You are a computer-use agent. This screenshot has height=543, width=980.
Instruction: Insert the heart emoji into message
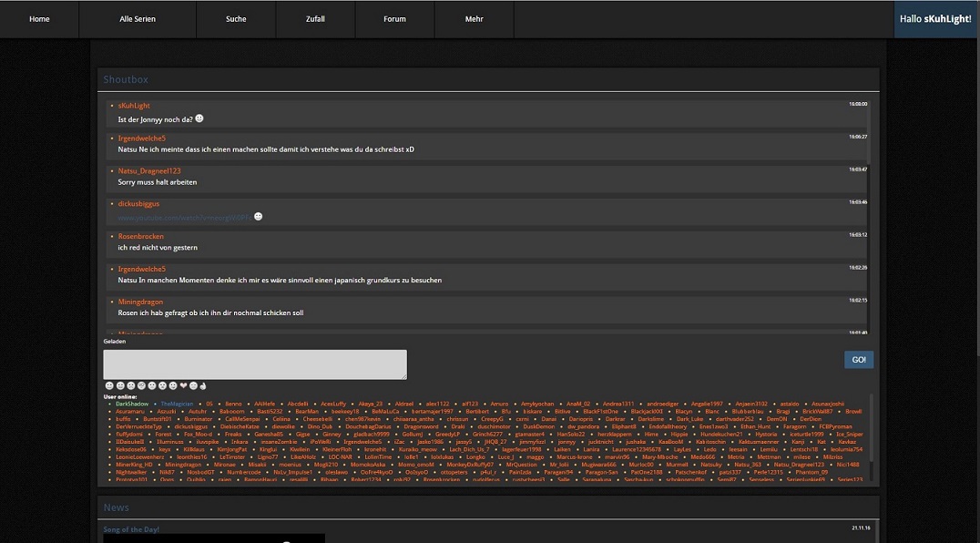coord(182,386)
